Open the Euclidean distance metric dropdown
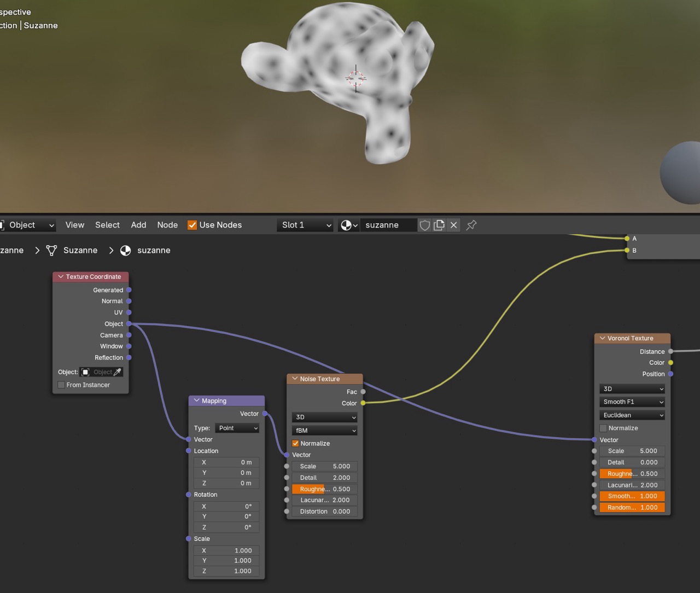Image resolution: width=700 pixels, height=593 pixels. 632,415
